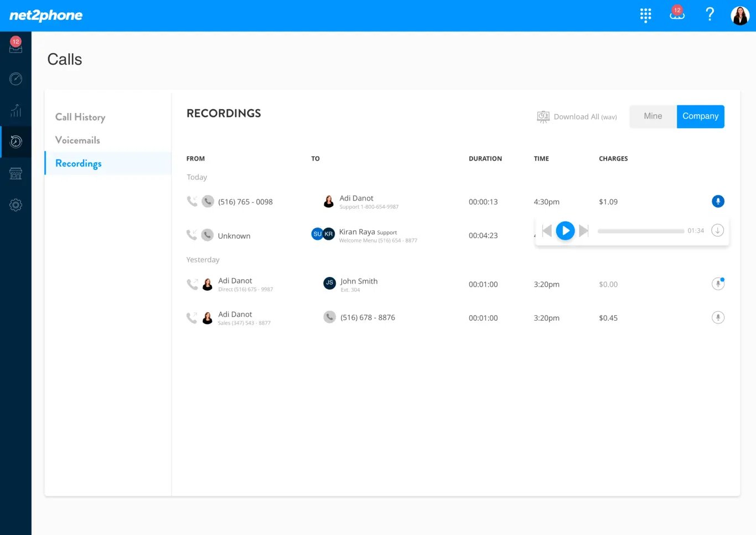Click Download All (wav) link
Screen dimensions: 756x535
[577, 117]
